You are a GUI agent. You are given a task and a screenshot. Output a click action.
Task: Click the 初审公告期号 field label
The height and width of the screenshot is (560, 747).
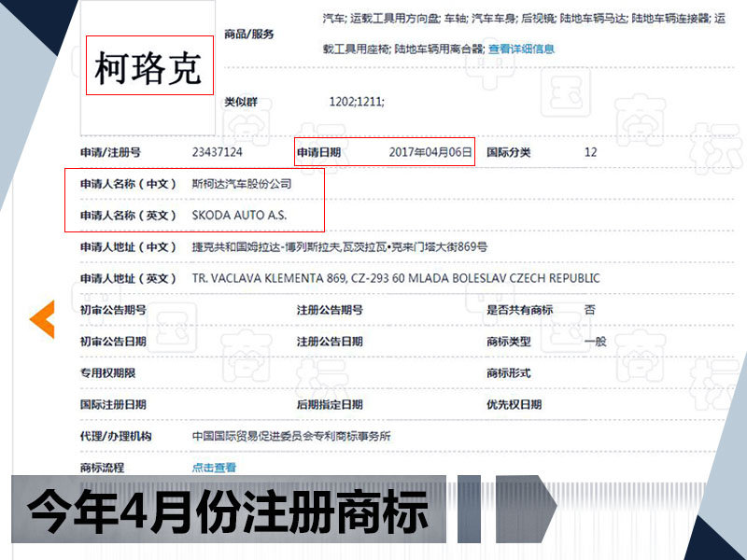click(113, 310)
